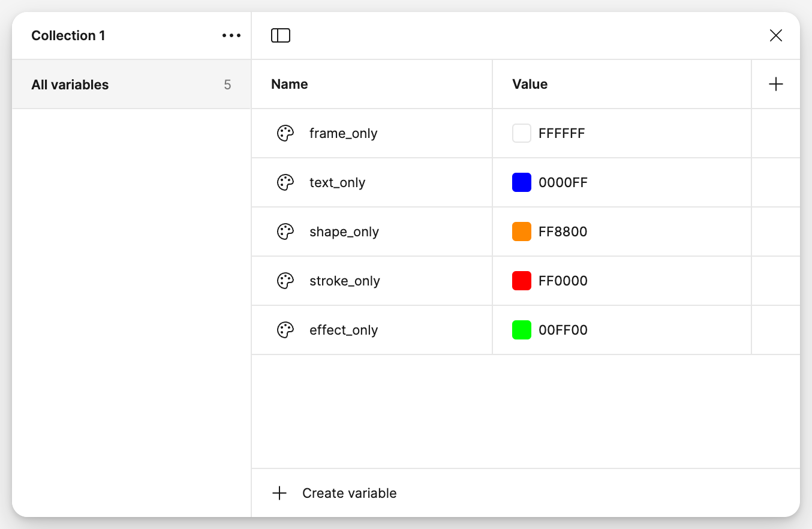The height and width of the screenshot is (529, 812).
Task: Edit the 0000FF hex value
Action: point(563,182)
